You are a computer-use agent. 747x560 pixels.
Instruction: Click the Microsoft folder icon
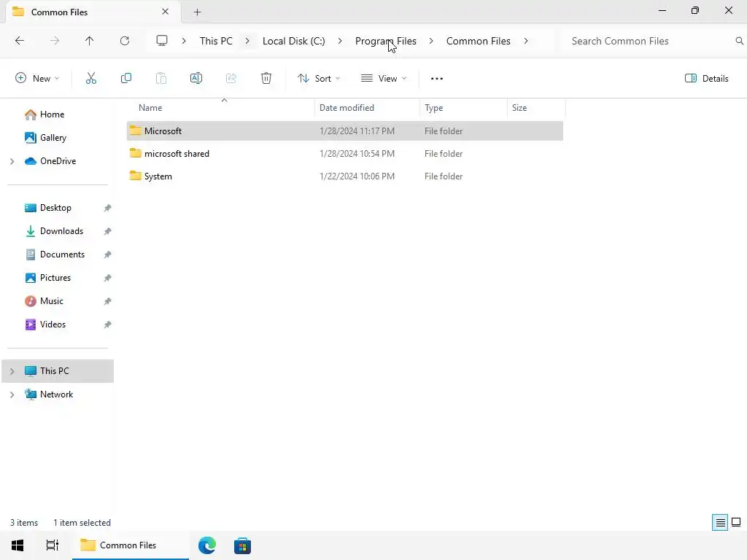[135, 131]
